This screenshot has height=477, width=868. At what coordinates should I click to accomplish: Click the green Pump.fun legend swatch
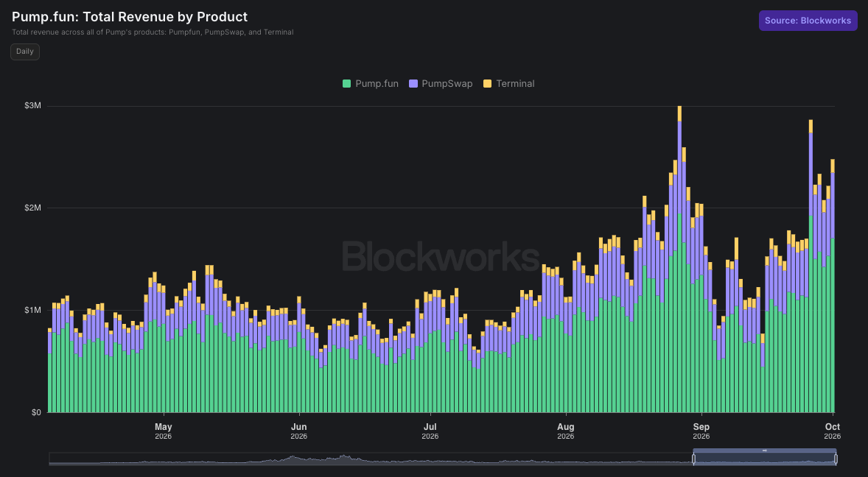[x=346, y=83]
